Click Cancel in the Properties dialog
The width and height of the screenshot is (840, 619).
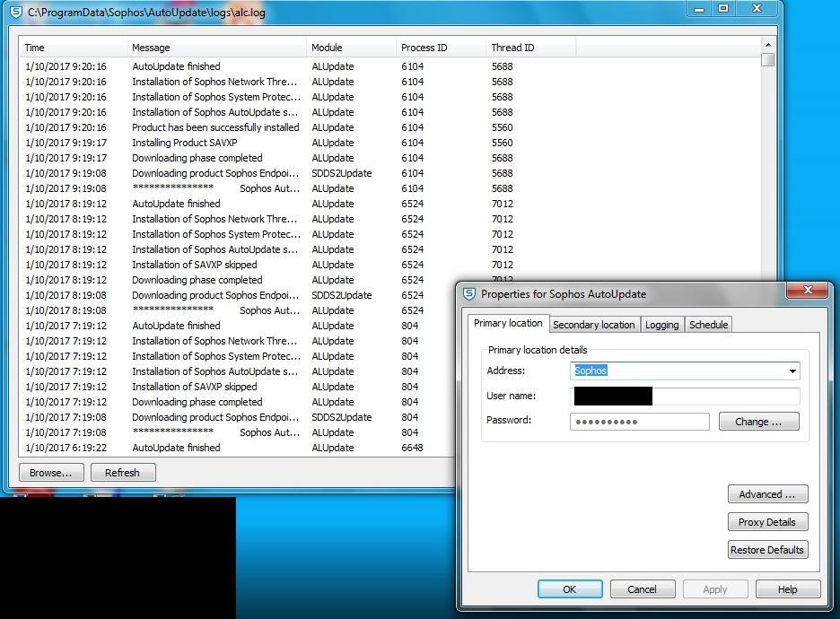642,589
